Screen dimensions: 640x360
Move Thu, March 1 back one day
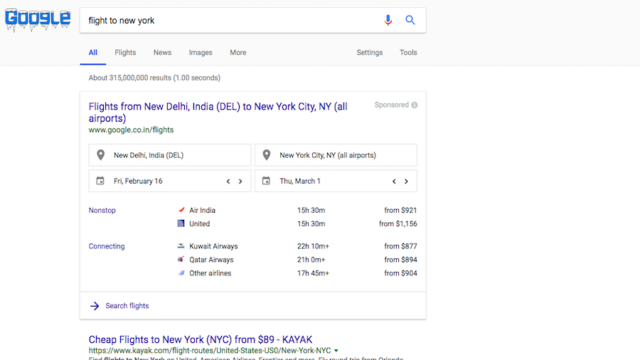click(394, 181)
